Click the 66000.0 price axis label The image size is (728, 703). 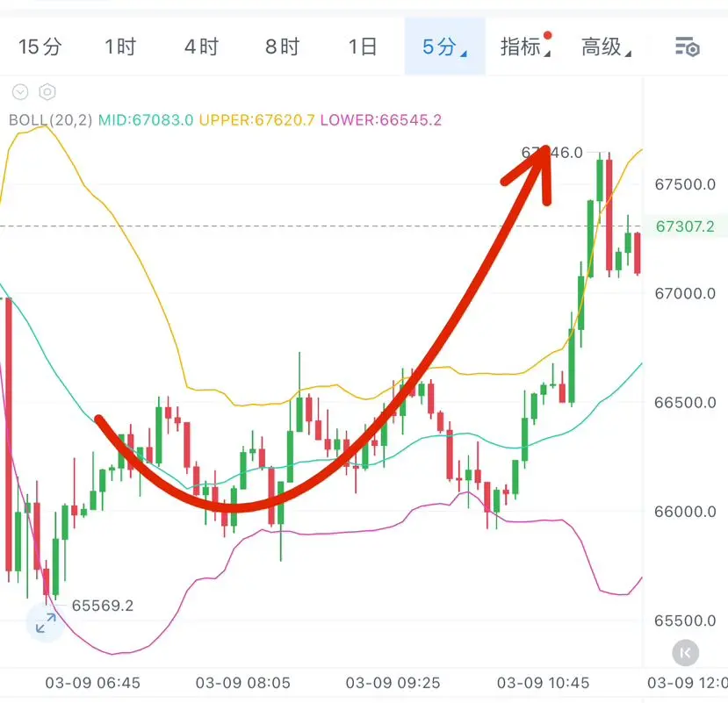(685, 512)
